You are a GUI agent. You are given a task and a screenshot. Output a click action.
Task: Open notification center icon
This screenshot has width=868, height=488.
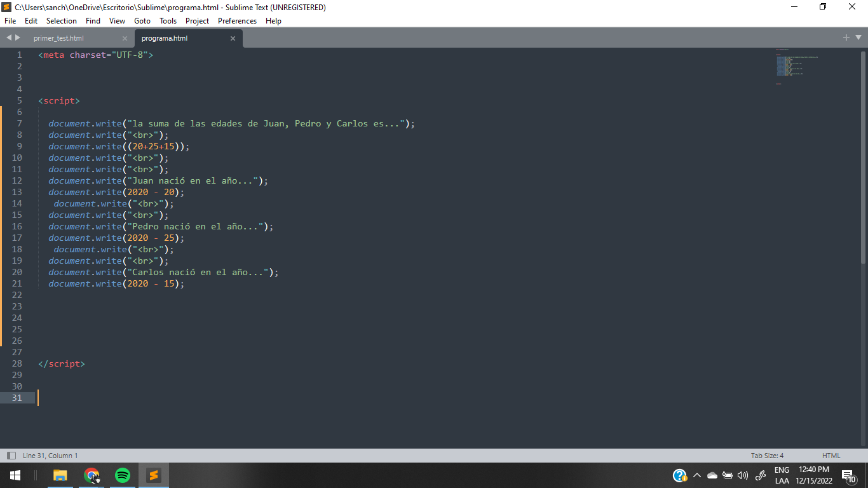[848, 475]
